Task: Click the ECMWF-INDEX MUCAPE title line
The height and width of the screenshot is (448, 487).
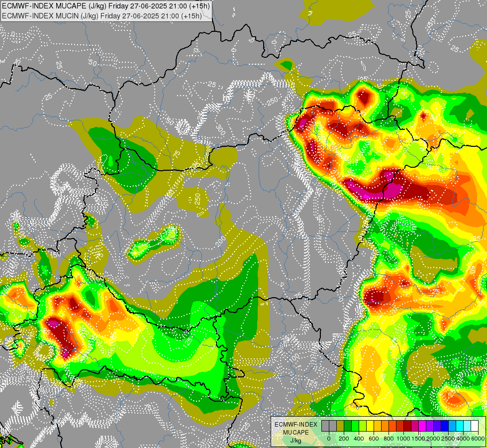Action: 106,6
